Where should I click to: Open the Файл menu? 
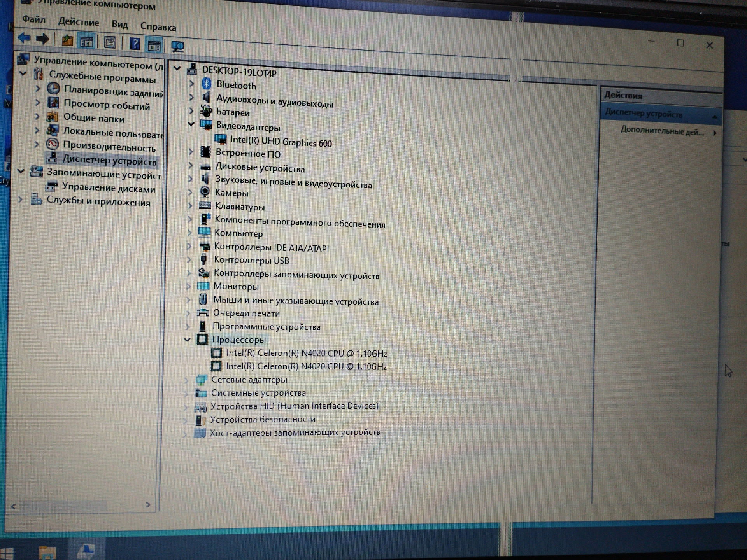34,19
